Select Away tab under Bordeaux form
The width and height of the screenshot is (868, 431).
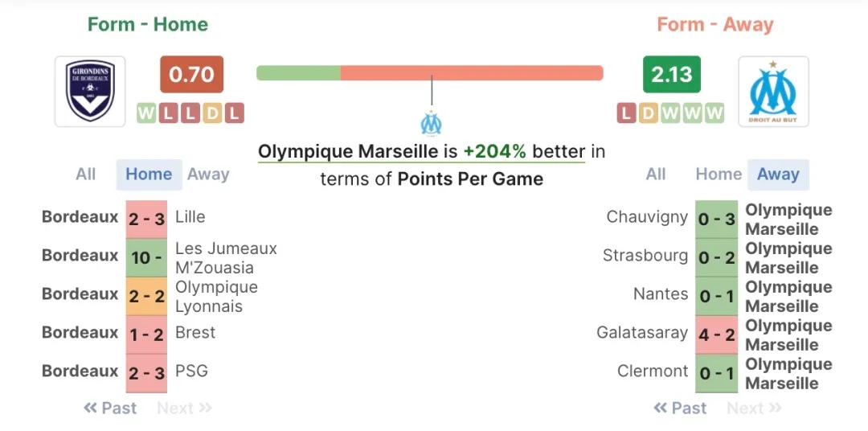(208, 174)
